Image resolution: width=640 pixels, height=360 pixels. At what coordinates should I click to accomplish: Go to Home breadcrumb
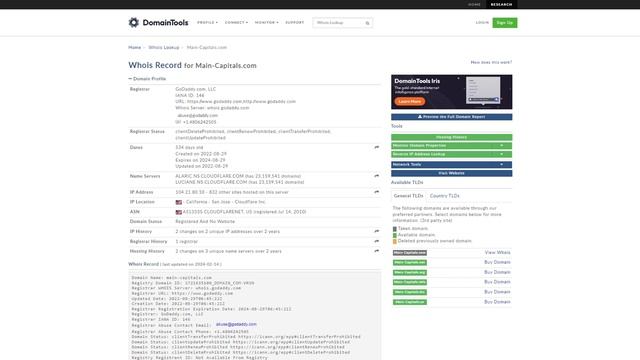pos(135,47)
